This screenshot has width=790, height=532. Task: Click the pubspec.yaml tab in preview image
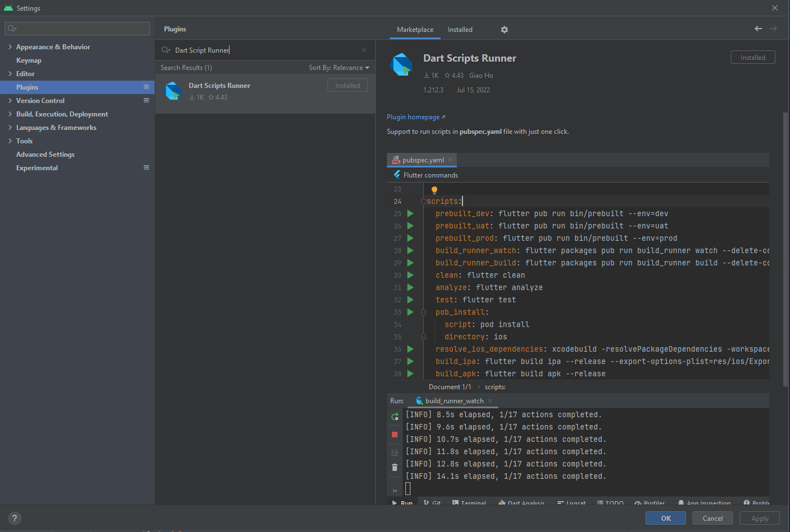coord(422,160)
